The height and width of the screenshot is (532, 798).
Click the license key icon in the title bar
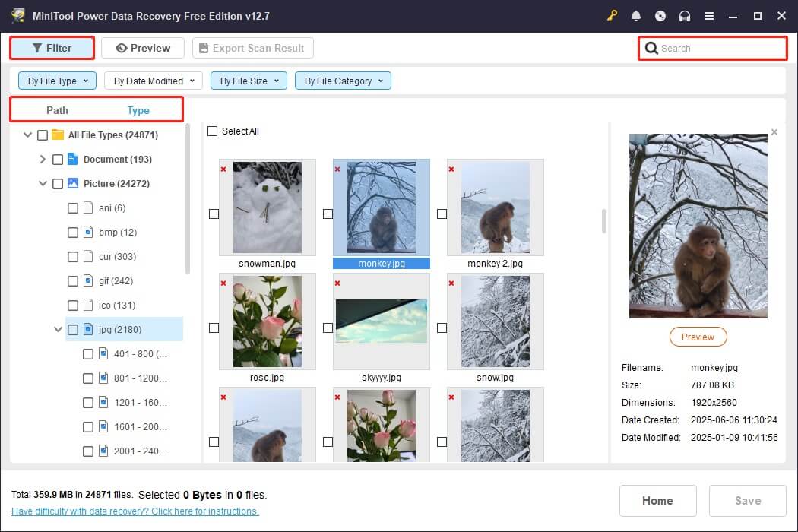pos(613,15)
